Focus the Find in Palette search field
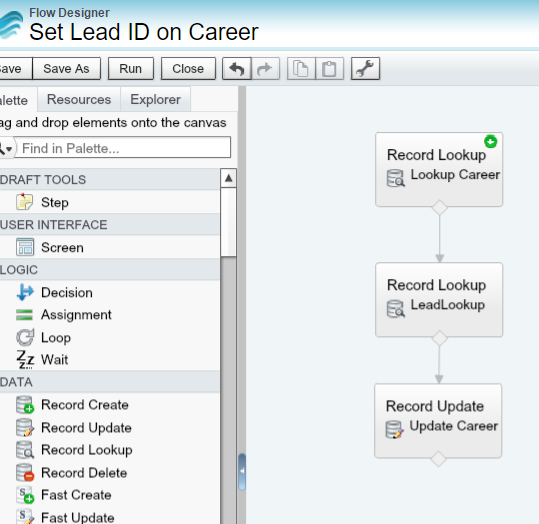Screen dimensions: 539x524 pyautogui.click(x=122, y=148)
